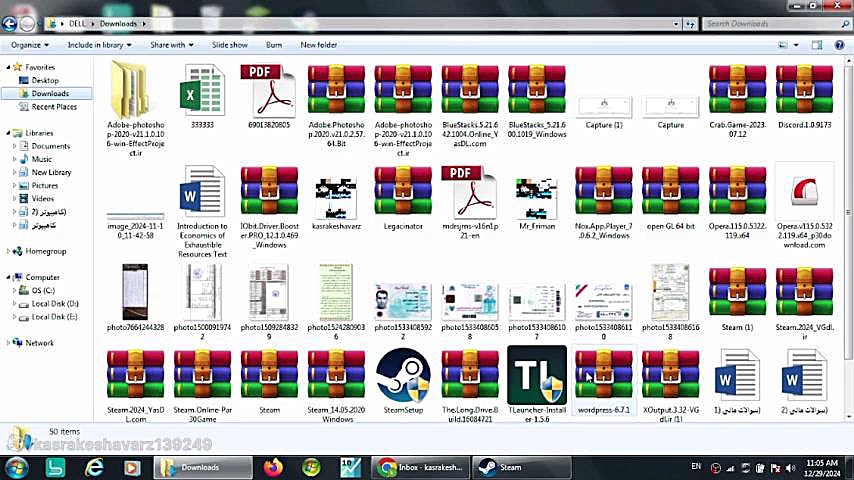This screenshot has width=854, height=480.
Task: Toggle the preview pane icon
Action: pos(817,45)
